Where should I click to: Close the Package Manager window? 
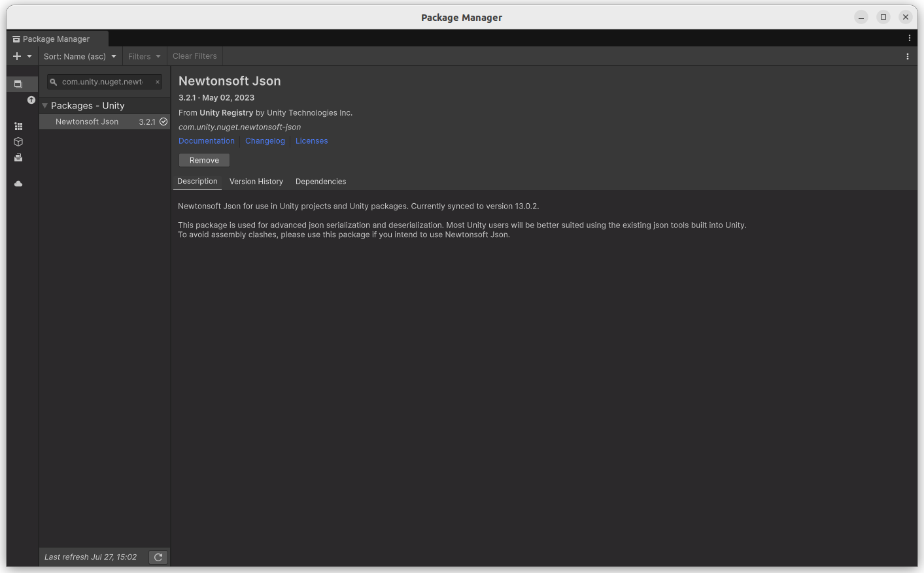(906, 17)
